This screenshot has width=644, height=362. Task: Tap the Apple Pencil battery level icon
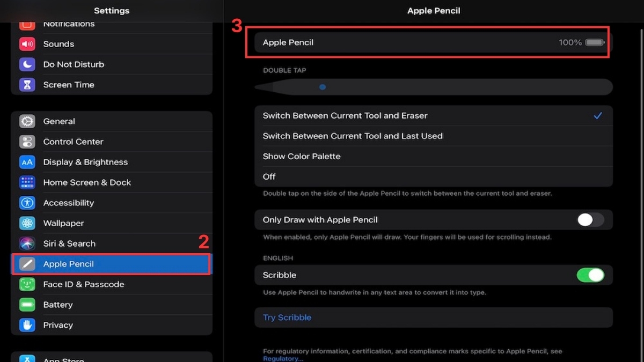pos(595,42)
